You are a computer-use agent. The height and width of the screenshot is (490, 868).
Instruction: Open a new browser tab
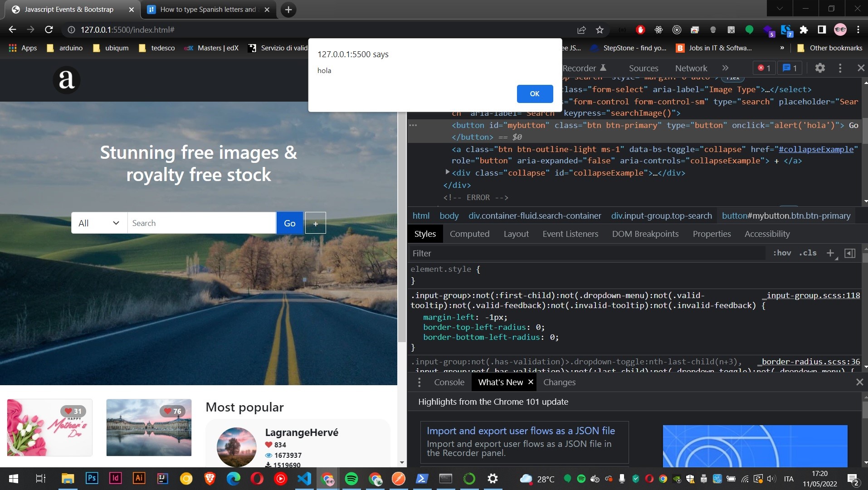pos(288,10)
